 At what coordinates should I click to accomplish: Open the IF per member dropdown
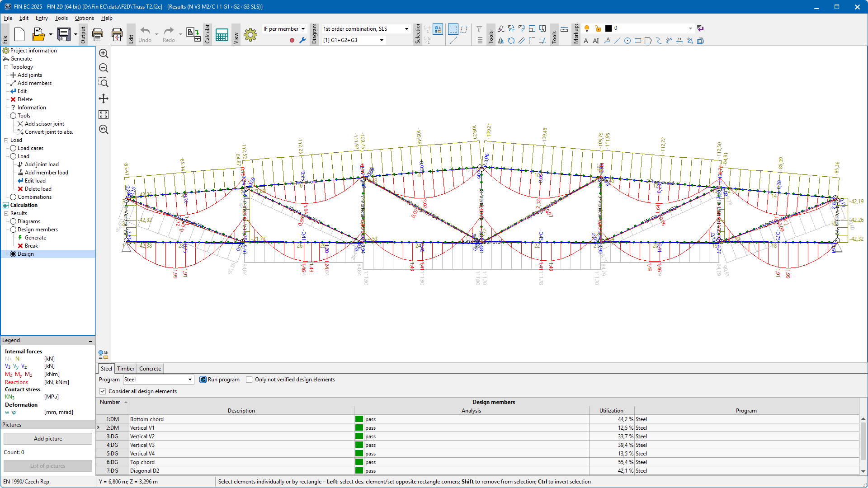284,29
